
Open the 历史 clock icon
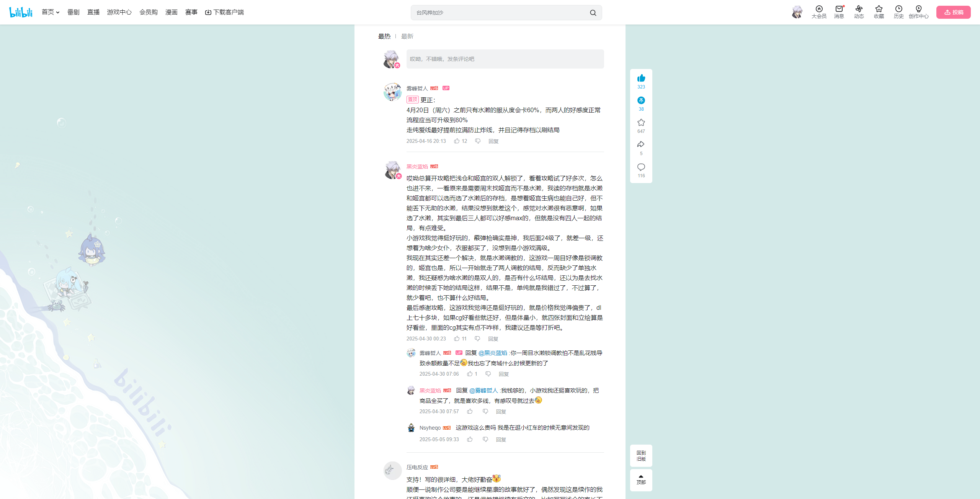pyautogui.click(x=898, y=12)
